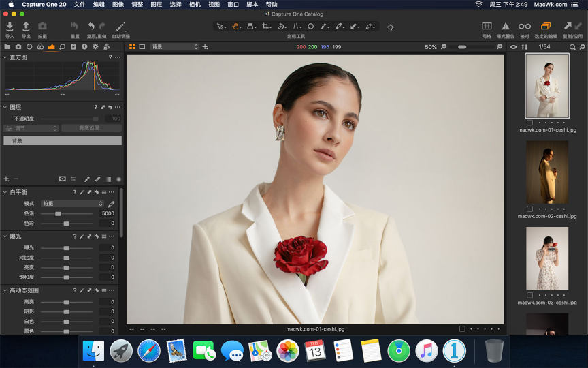Toggle the browser eye visibility icon
Screen dimensions: 588x368
pos(513,47)
